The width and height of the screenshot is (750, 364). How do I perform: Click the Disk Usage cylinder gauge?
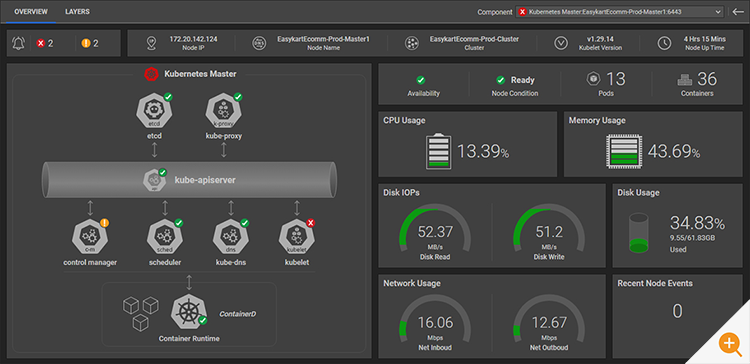point(639,233)
